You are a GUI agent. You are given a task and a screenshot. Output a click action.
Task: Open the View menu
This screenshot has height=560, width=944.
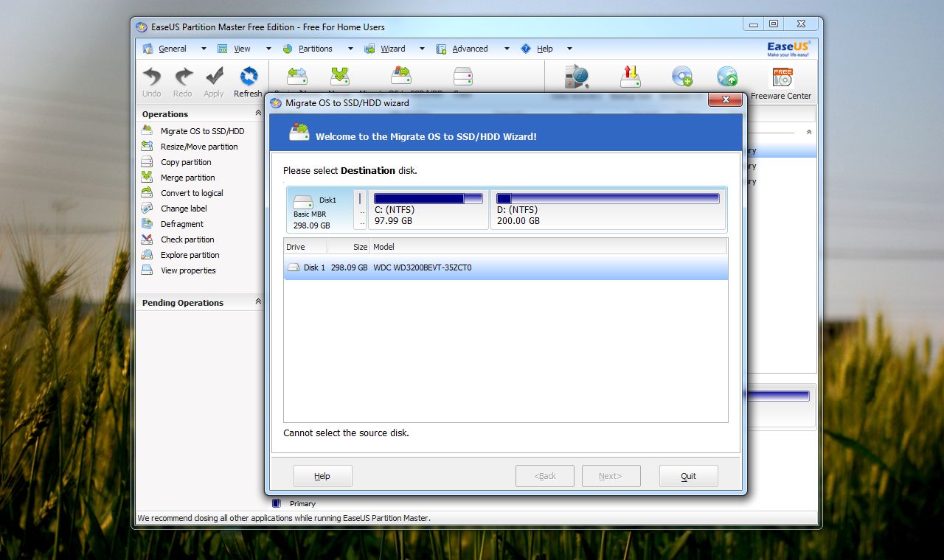pos(243,49)
